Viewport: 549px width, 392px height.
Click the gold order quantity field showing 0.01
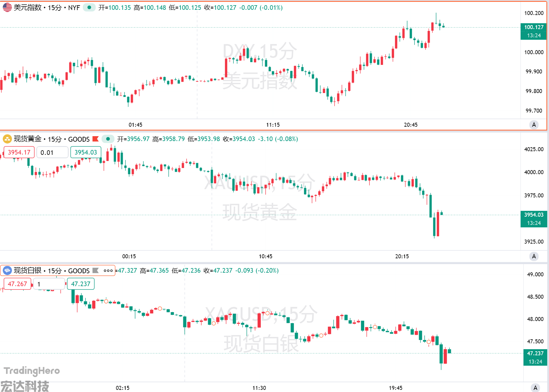pos(52,152)
